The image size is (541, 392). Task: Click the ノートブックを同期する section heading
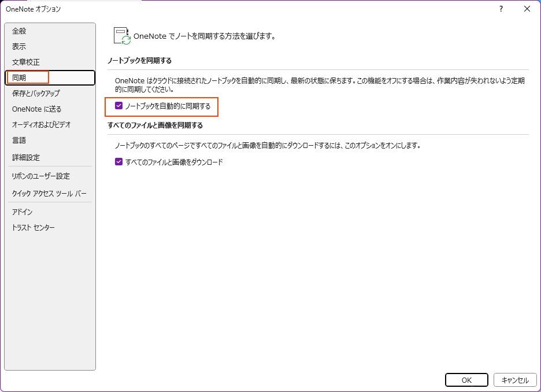point(139,61)
